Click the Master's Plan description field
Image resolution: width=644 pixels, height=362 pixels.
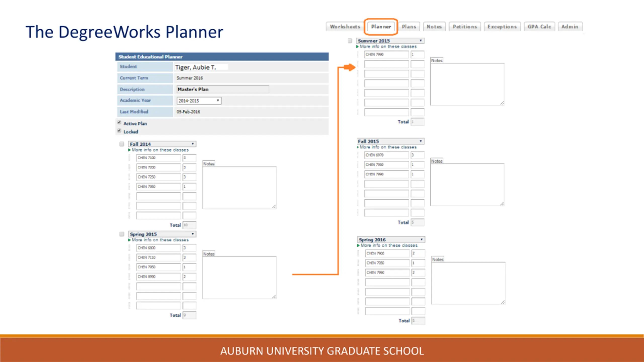[x=223, y=89]
